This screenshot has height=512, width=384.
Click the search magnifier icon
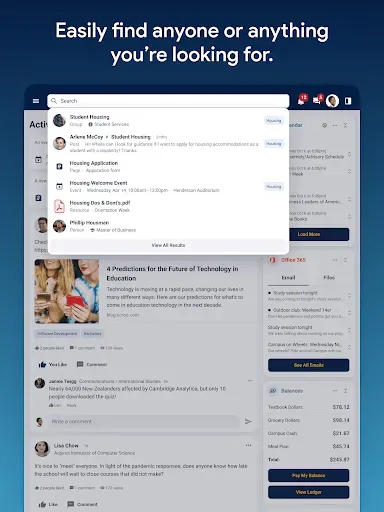coord(54,101)
